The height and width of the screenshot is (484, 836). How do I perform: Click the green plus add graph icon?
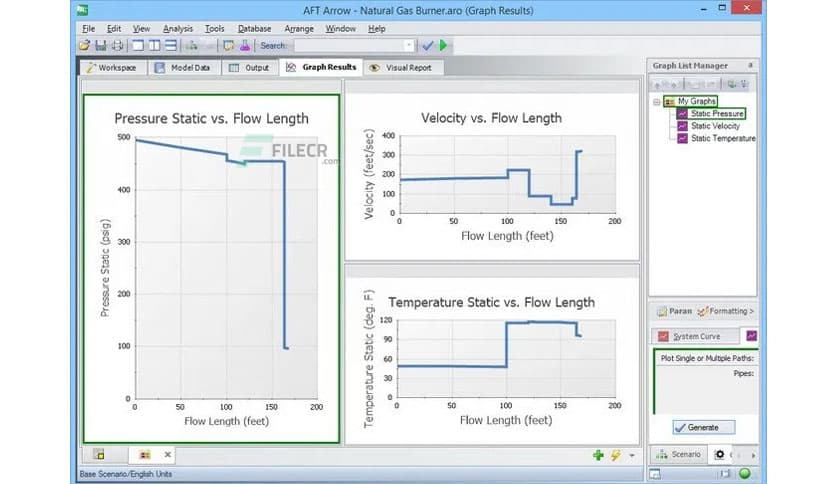(598, 455)
